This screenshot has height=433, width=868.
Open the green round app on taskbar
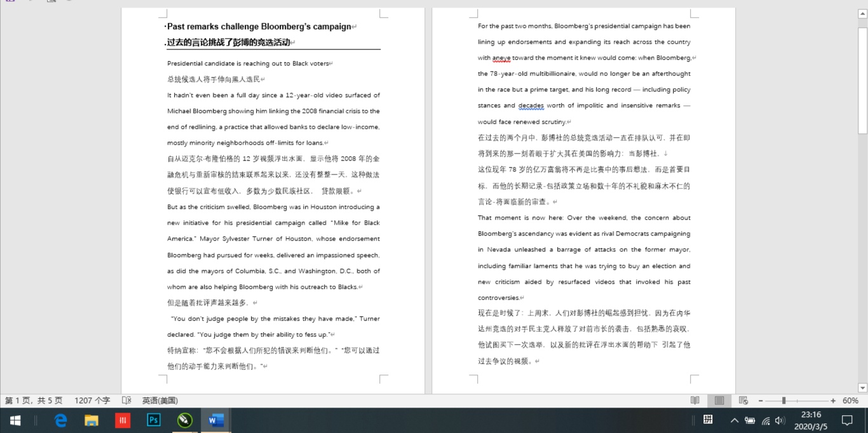[x=185, y=420]
